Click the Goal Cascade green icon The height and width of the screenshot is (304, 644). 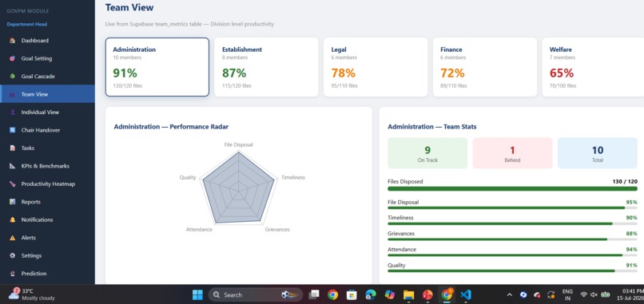coord(12,77)
